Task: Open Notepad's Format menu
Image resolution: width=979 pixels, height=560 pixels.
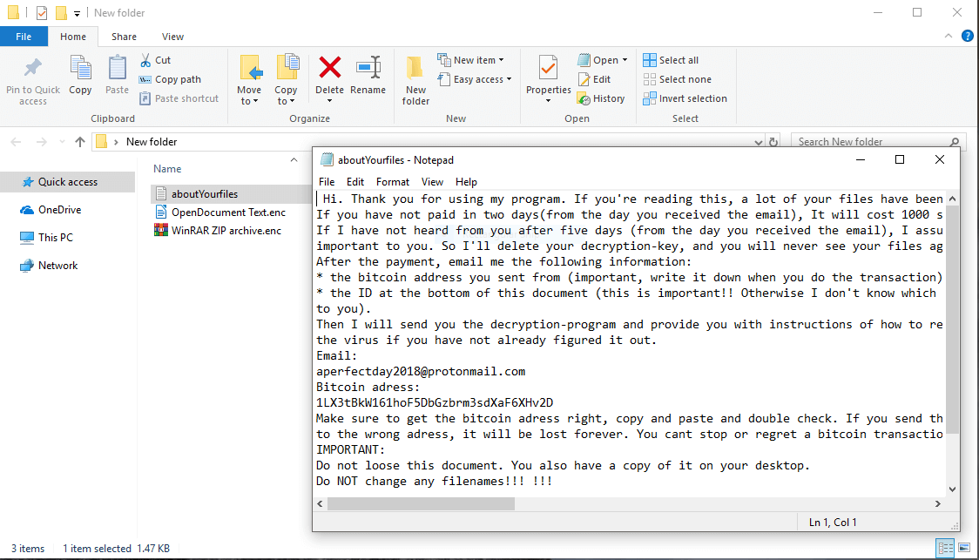Action: tap(393, 182)
